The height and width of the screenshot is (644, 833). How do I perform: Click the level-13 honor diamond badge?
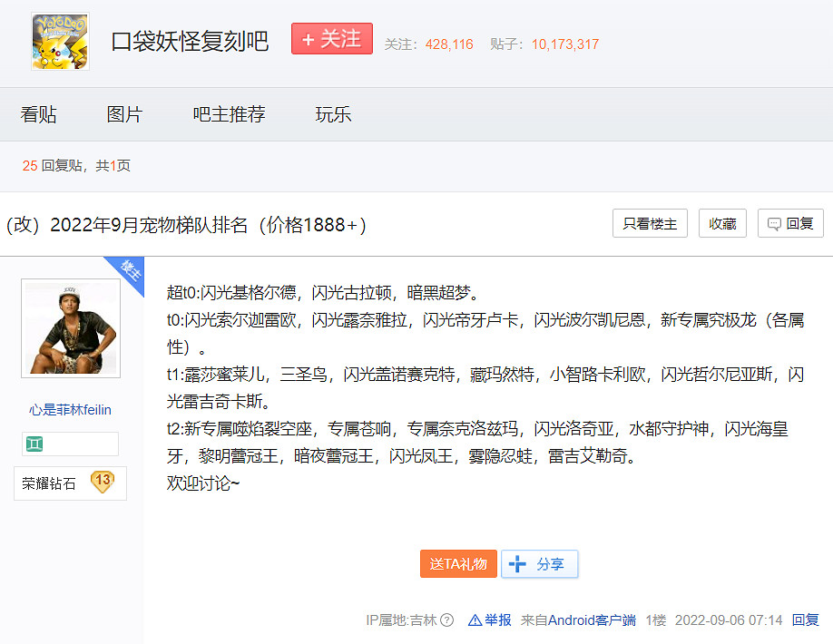pyautogui.click(x=70, y=483)
